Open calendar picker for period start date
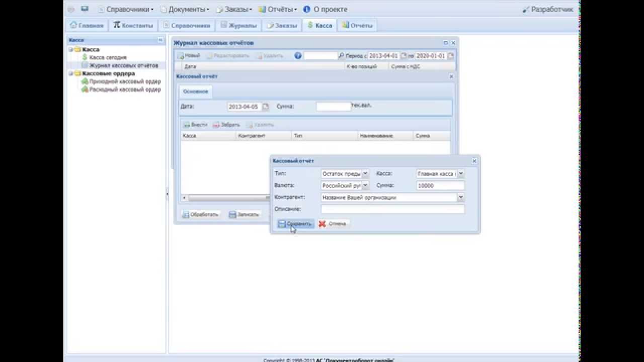Viewport: 644px width, 362px height. point(403,56)
